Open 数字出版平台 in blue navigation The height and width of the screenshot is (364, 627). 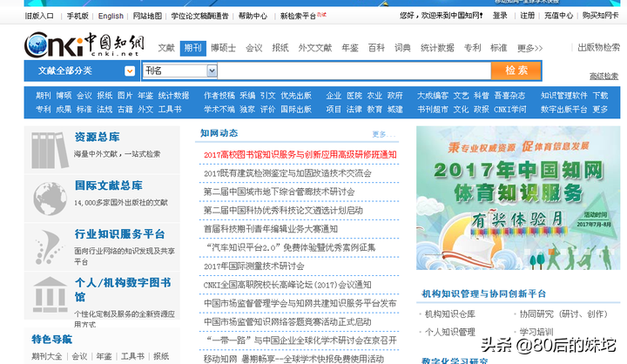[564, 109]
